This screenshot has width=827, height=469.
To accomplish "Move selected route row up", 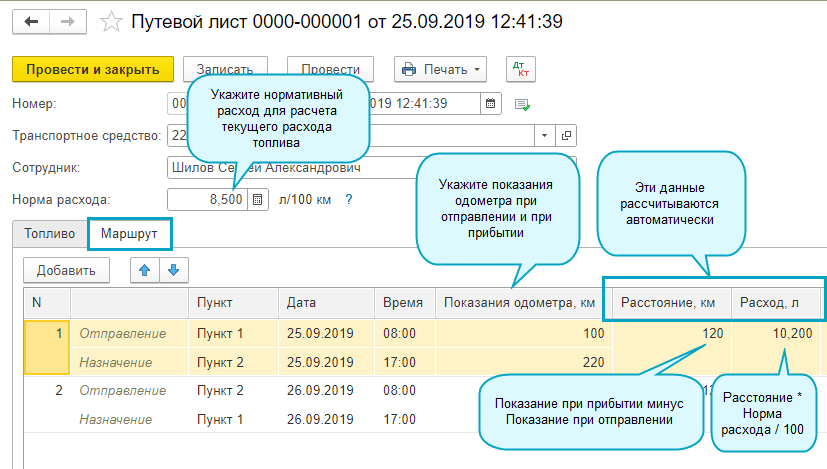I will pyautogui.click(x=145, y=270).
